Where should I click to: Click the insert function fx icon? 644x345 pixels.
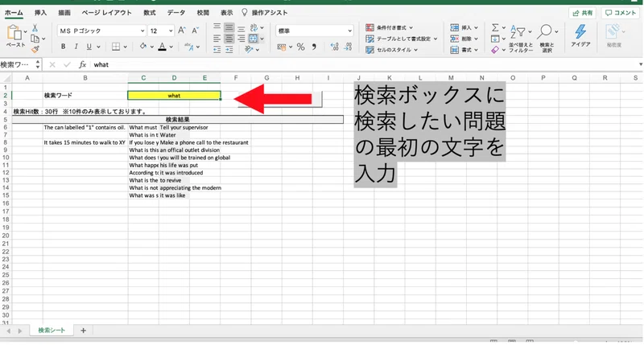tap(82, 64)
